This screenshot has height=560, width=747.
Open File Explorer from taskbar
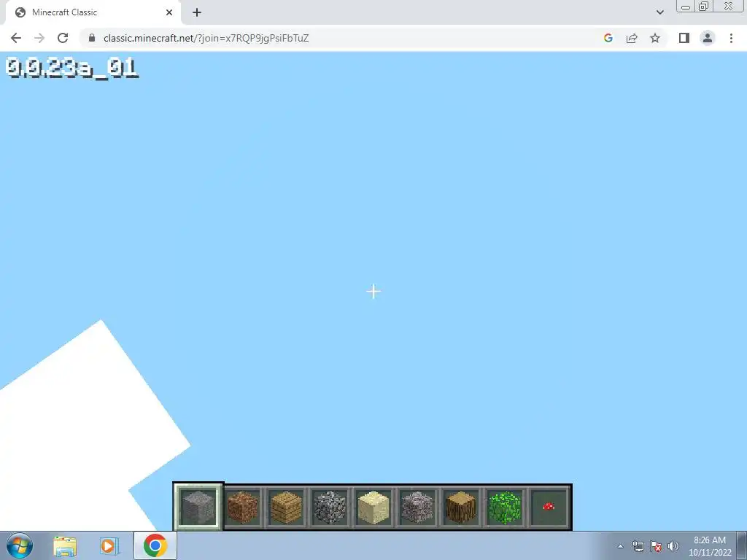pos(65,546)
